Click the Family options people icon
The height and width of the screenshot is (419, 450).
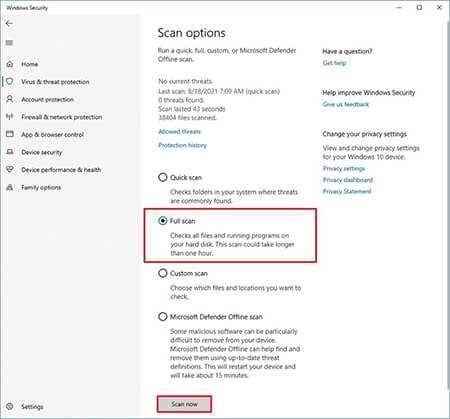point(10,187)
